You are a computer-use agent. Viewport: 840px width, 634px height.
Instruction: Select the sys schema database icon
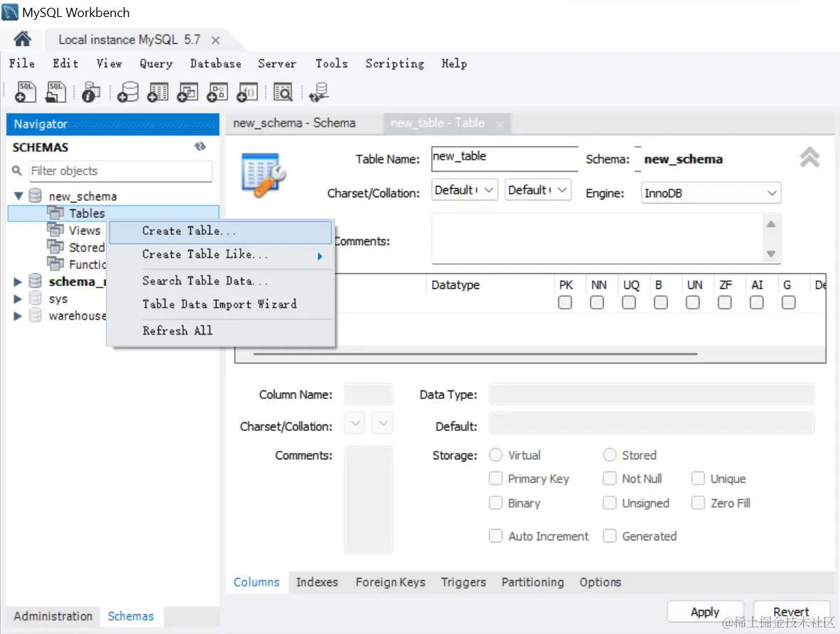pyautogui.click(x=36, y=298)
